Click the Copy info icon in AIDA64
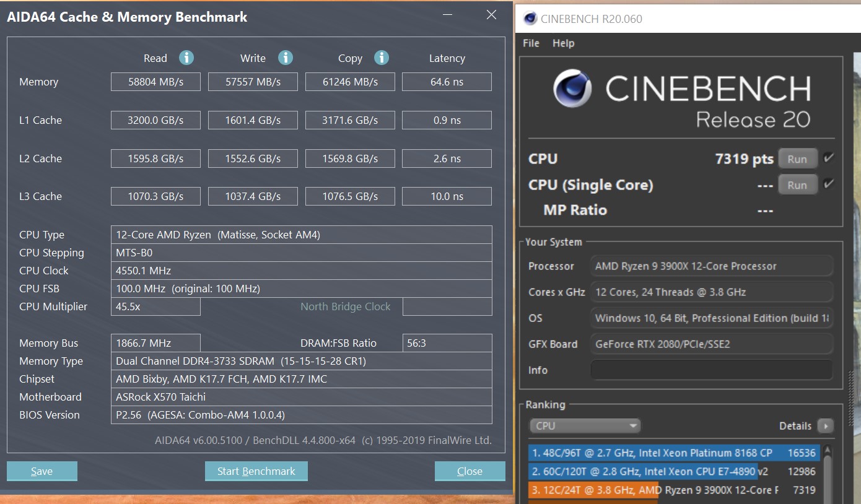Image resolution: width=861 pixels, height=504 pixels. pyautogui.click(x=382, y=58)
